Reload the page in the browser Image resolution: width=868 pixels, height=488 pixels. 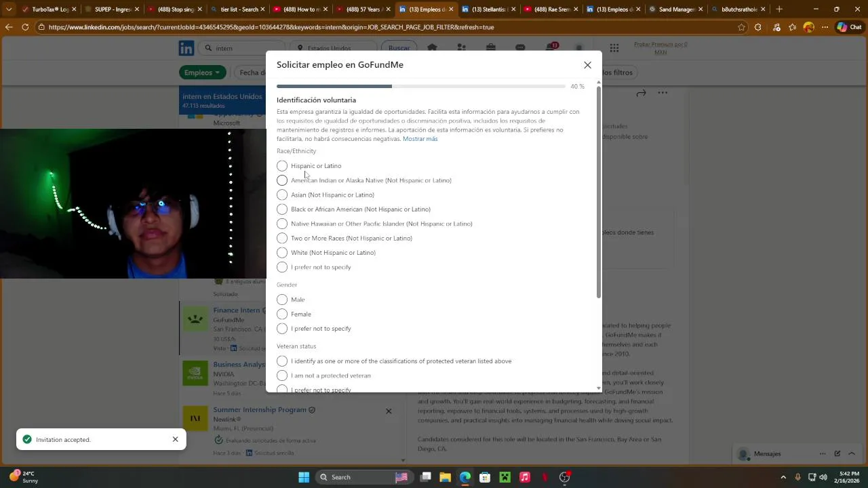click(x=25, y=27)
